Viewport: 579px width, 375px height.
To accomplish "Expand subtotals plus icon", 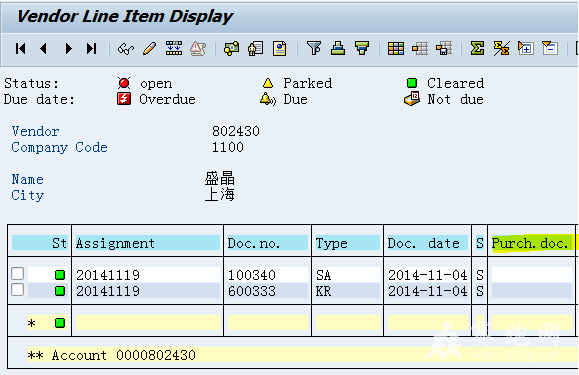I will 525,48.
